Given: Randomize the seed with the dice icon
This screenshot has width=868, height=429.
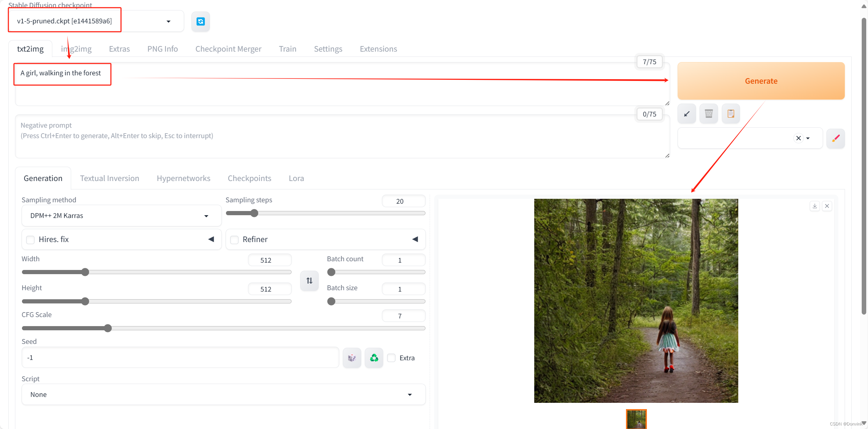Looking at the screenshot, I should [352, 358].
